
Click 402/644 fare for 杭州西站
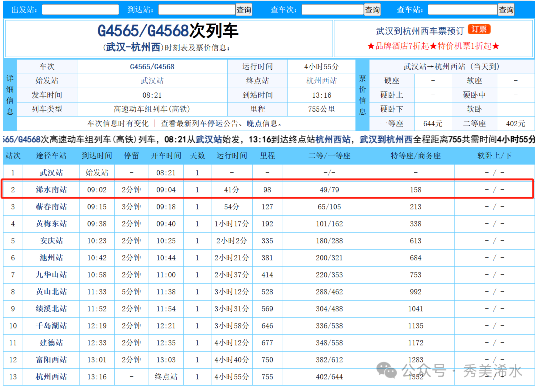329,377
